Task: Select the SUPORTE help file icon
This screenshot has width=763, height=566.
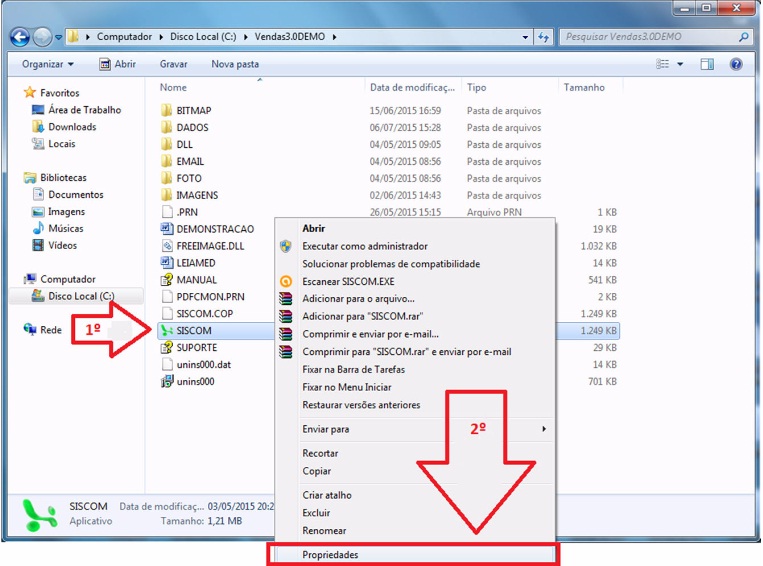Action: coord(167,347)
